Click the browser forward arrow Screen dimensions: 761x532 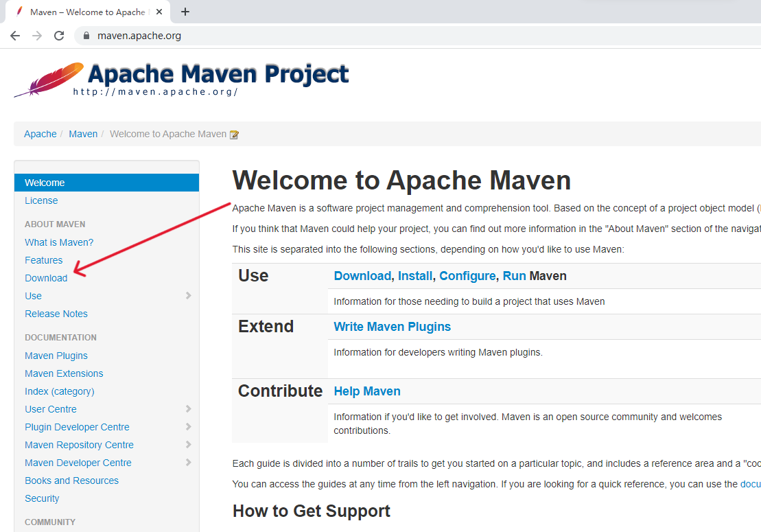coord(37,36)
